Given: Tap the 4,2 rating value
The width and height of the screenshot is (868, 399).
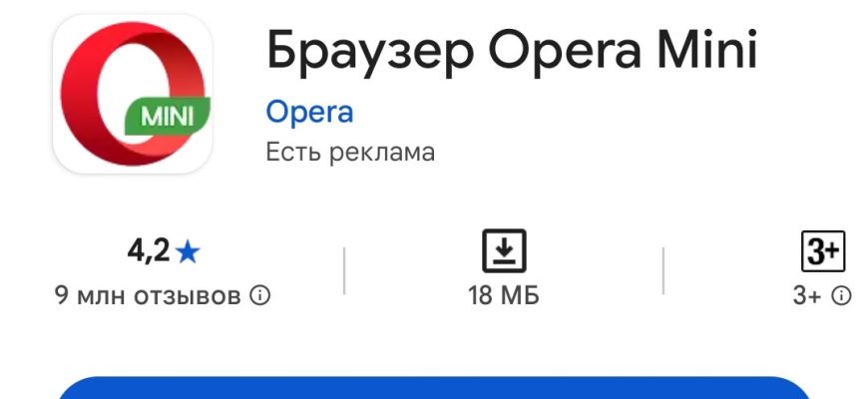Looking at the screenshot, I should [149, 251].
